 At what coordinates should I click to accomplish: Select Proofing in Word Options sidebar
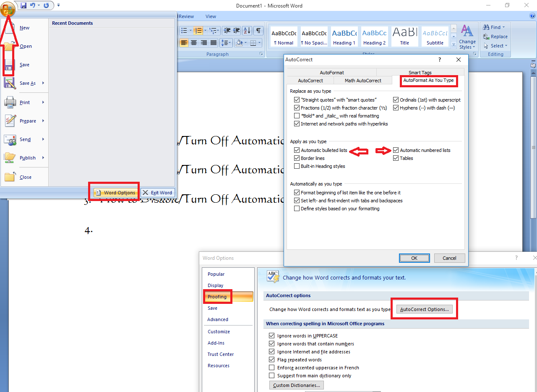(x=228, y=297)
